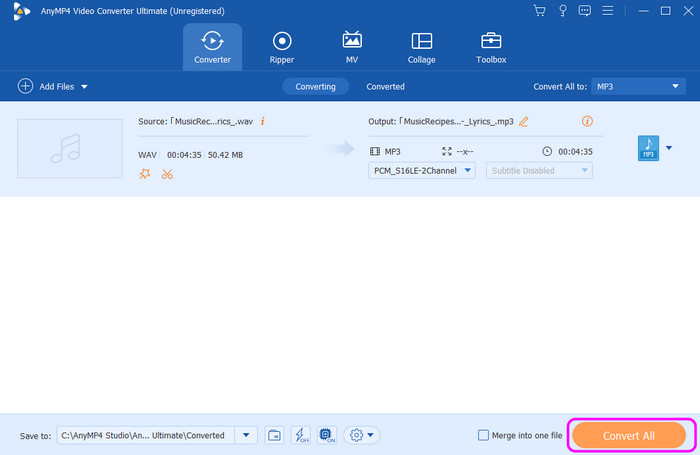Open the Toolbox tab
The width and height of the screenshot is (700, 455).
(491, 47)
